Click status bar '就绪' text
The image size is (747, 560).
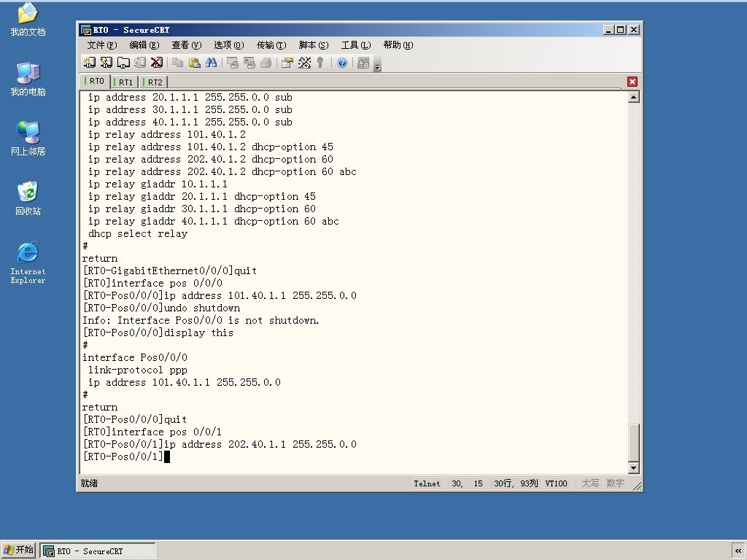point(89,483)
